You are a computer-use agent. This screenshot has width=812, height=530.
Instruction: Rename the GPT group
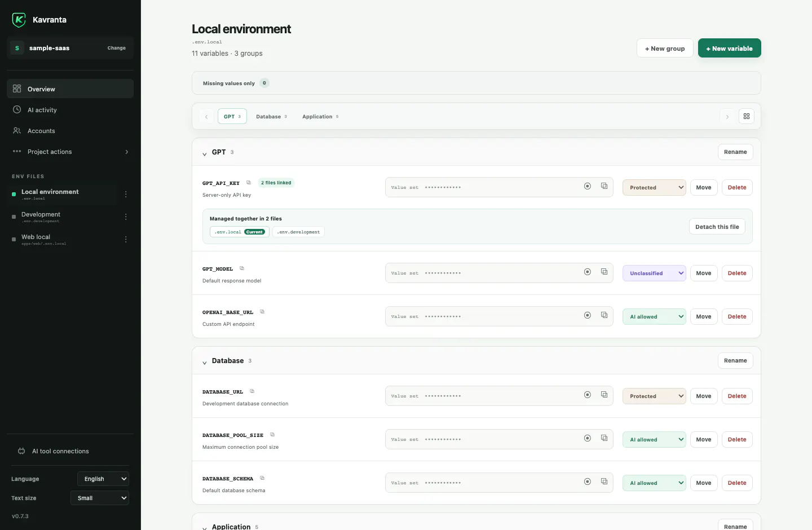pyautogui.click(x=735, y=152)
